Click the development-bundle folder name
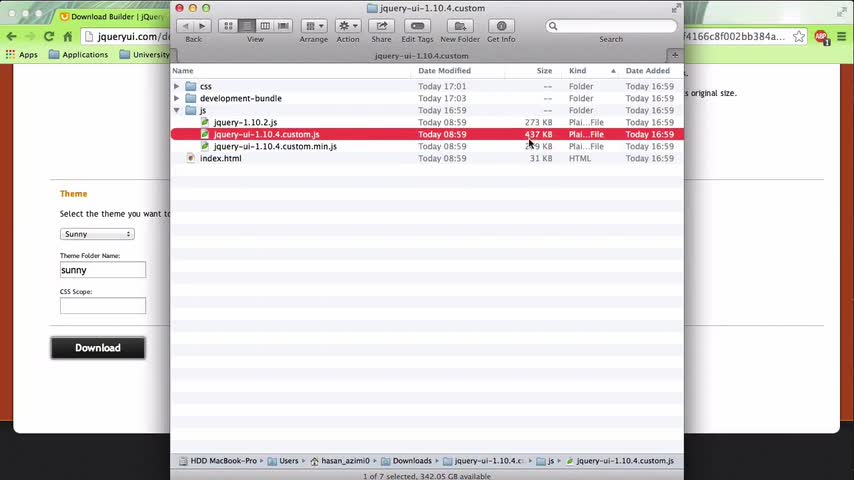The height and width of the screenshot is (480, 854). click(241, 98)
